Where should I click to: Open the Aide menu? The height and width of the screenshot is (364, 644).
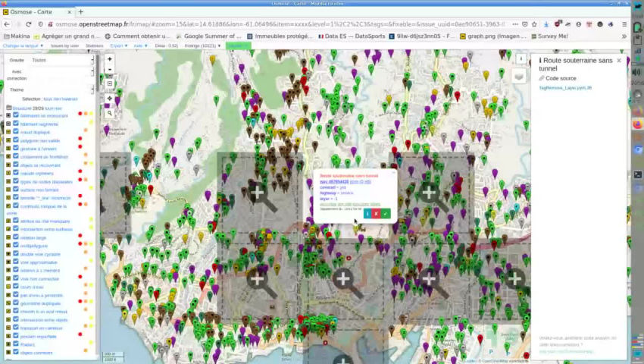pyautogui.click(x=139, y=45)
